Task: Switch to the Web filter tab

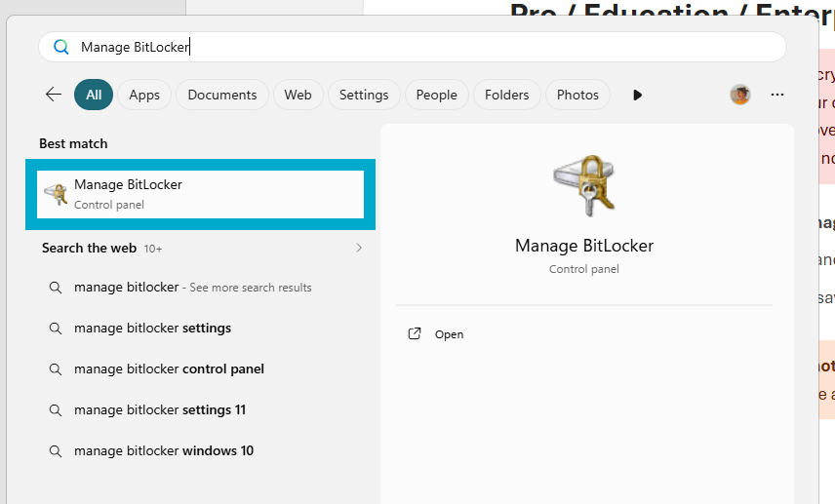Action: (x=298, y=95)
